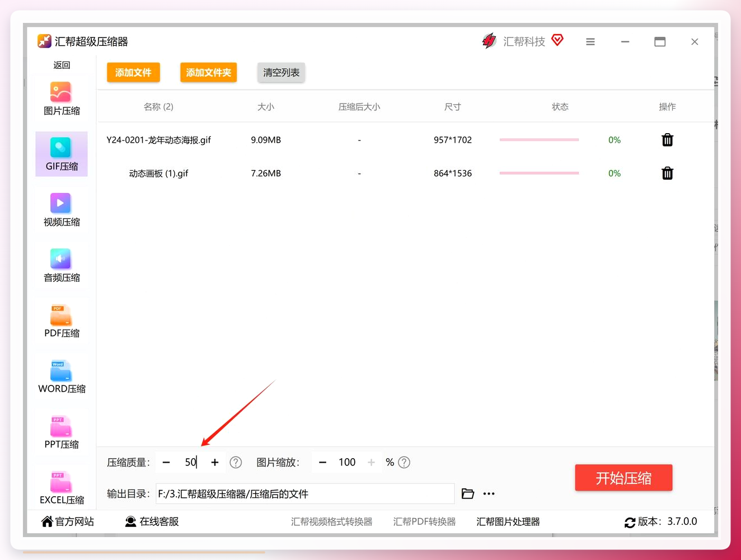Open more output options via the ellipsis
This screenshot has height=560, width=741.
489,493
